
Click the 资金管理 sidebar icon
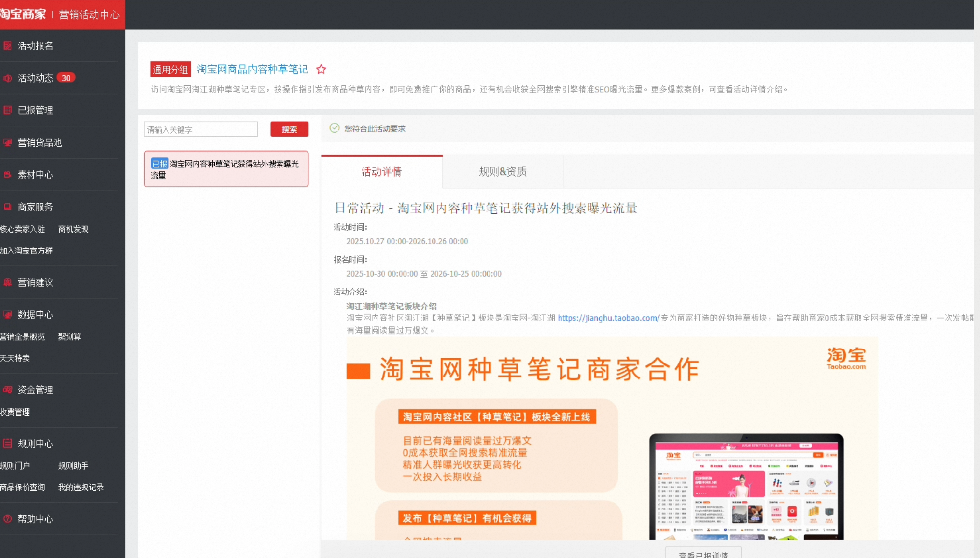click(8, 390)
